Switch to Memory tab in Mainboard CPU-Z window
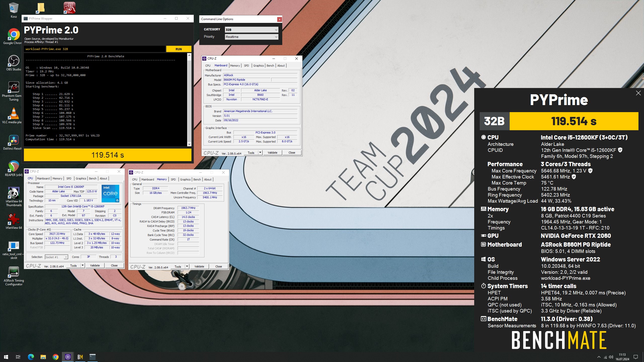 tap(235, 66)
